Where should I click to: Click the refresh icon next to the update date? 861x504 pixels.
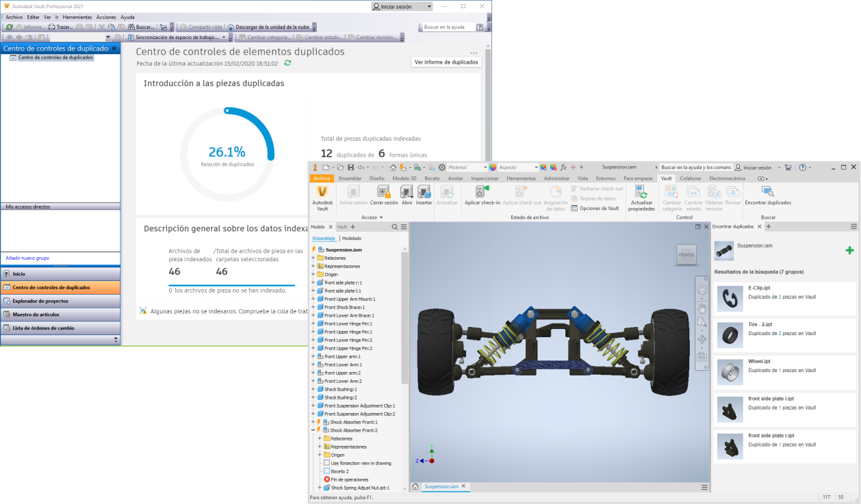[x=287, y=63]
